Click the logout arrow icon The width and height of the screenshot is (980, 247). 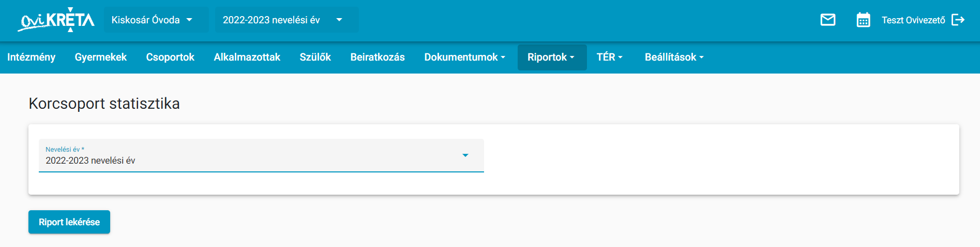(958, 20)
